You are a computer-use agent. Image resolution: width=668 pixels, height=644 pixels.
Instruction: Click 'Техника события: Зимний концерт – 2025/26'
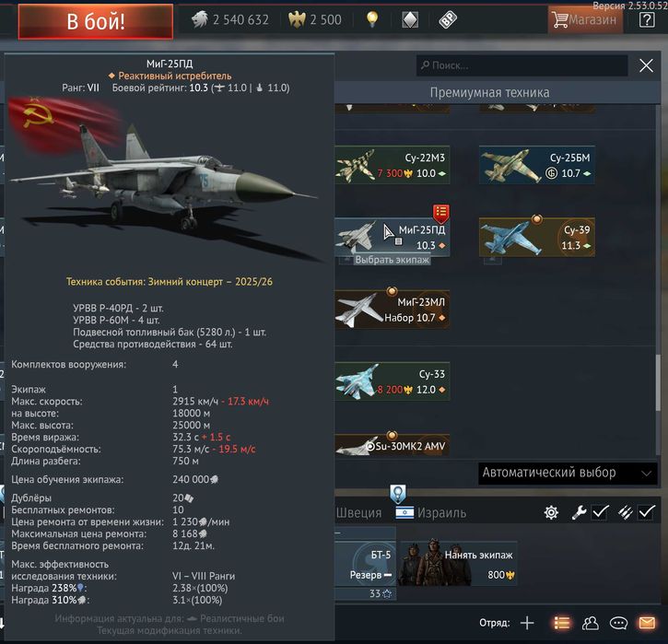tap(170, 282)
